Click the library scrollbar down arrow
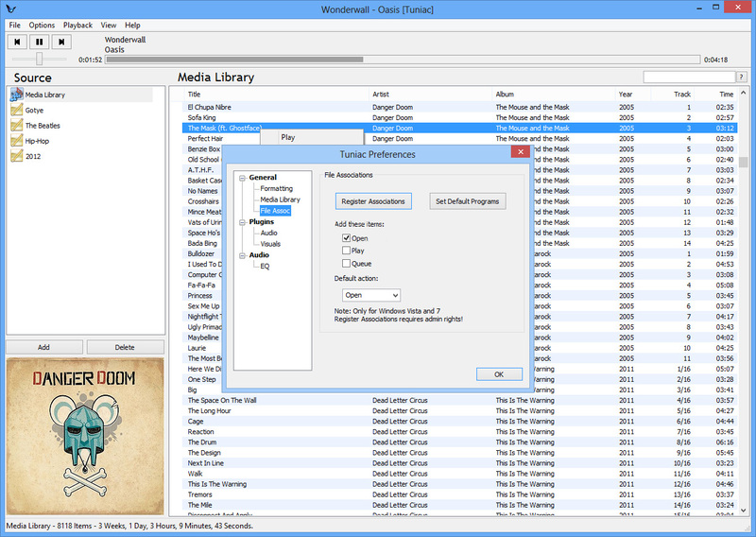This screenshot has width=756, height=537. (x=743, y=510)
